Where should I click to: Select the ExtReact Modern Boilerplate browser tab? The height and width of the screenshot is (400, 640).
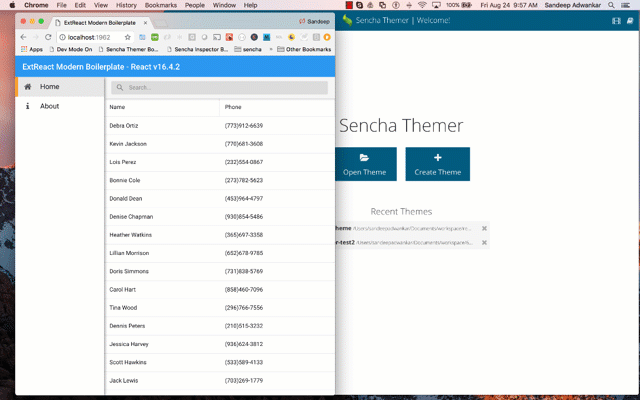100,23
